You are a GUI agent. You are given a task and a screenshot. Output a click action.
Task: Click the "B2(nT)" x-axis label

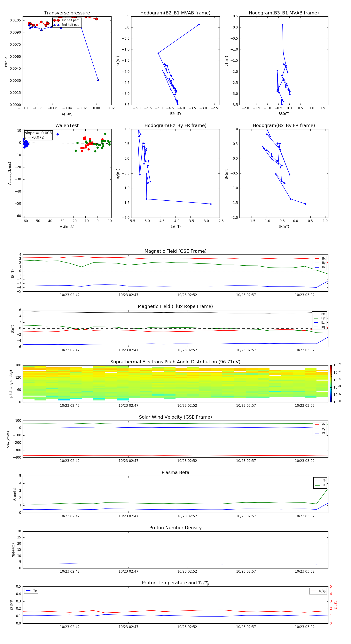(175, 114)
